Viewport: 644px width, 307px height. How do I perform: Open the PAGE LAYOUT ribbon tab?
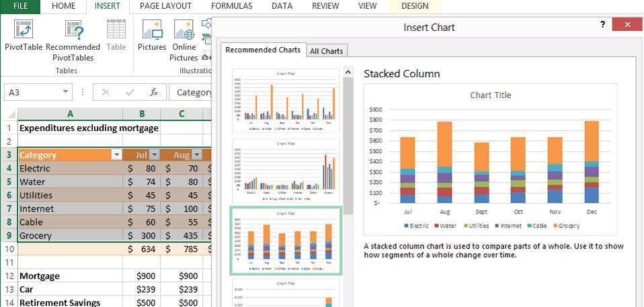tap(165, 6)
